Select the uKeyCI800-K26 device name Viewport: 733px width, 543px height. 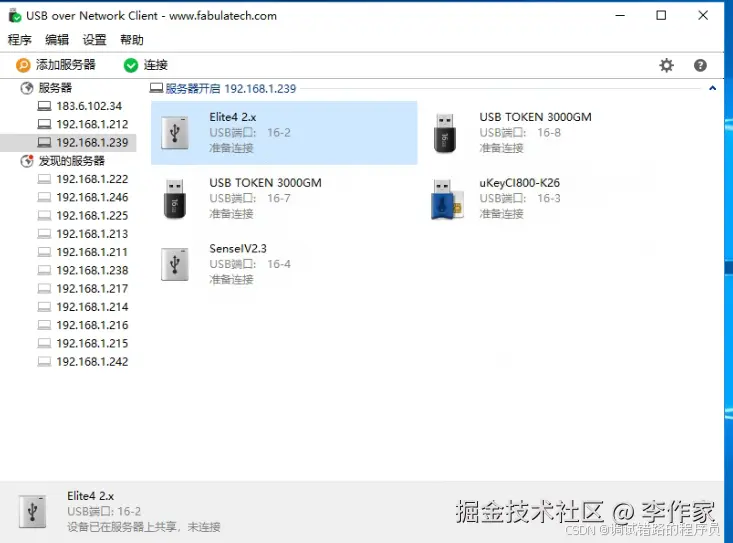point(519,183)
